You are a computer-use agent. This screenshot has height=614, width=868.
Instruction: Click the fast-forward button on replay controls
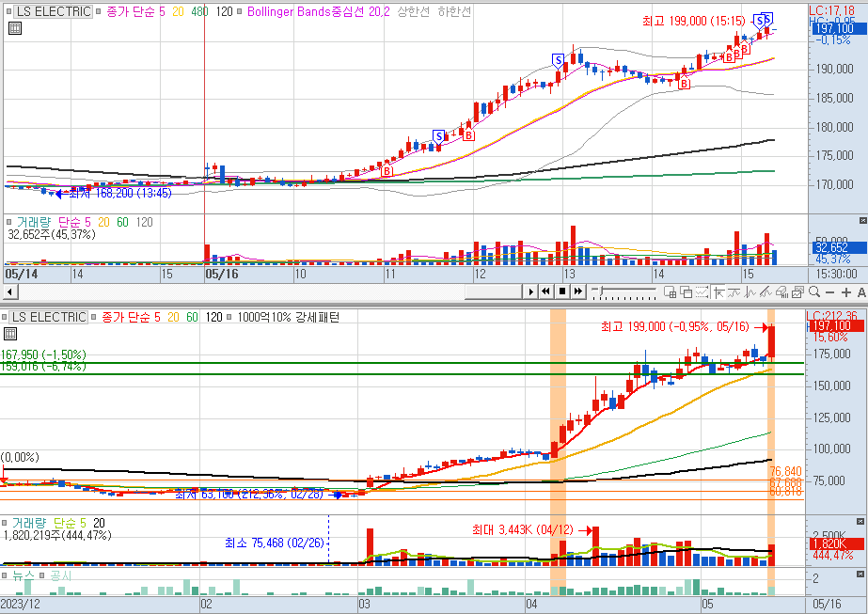577,291
